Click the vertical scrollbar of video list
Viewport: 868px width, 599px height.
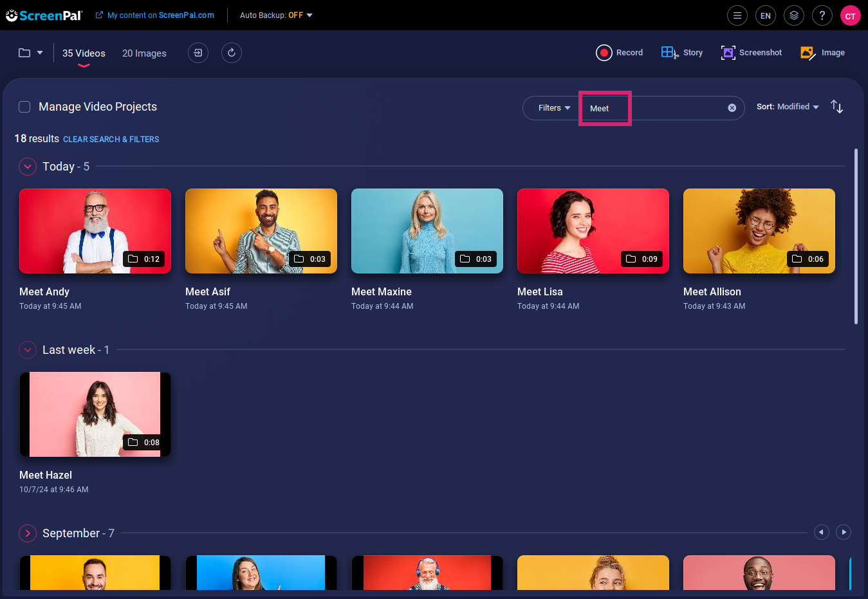coord(856,237)
